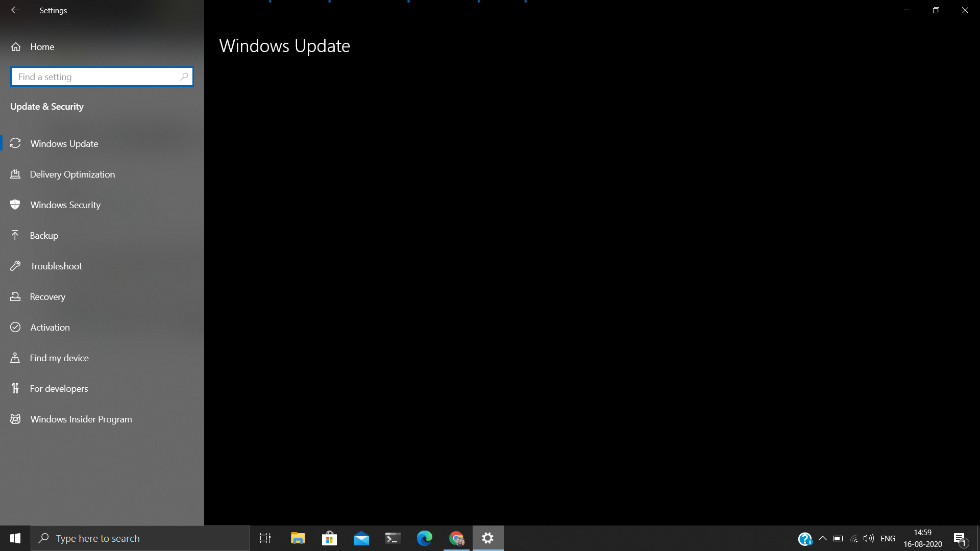The width and height of the screenshot is (980, 551).
Task: Open Windows Security page
Action: (x=102, y=205)
